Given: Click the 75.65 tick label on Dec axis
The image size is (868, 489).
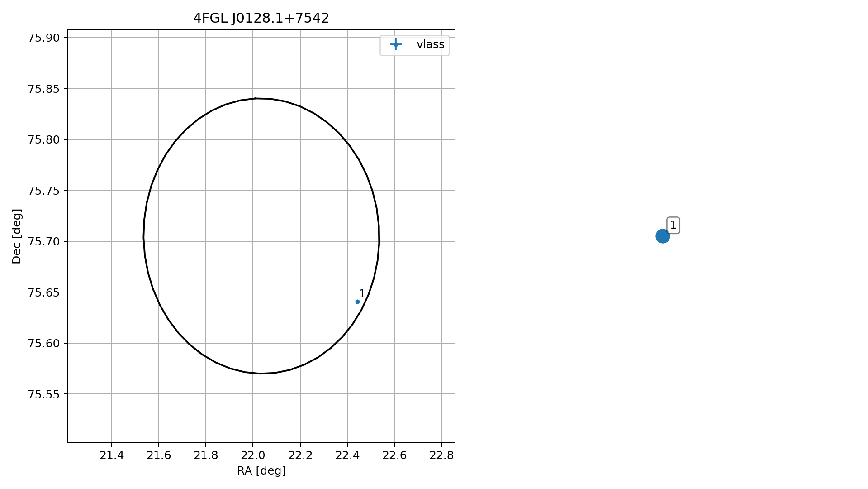Looking at the screenshot, I should click(x=44, y=292).
